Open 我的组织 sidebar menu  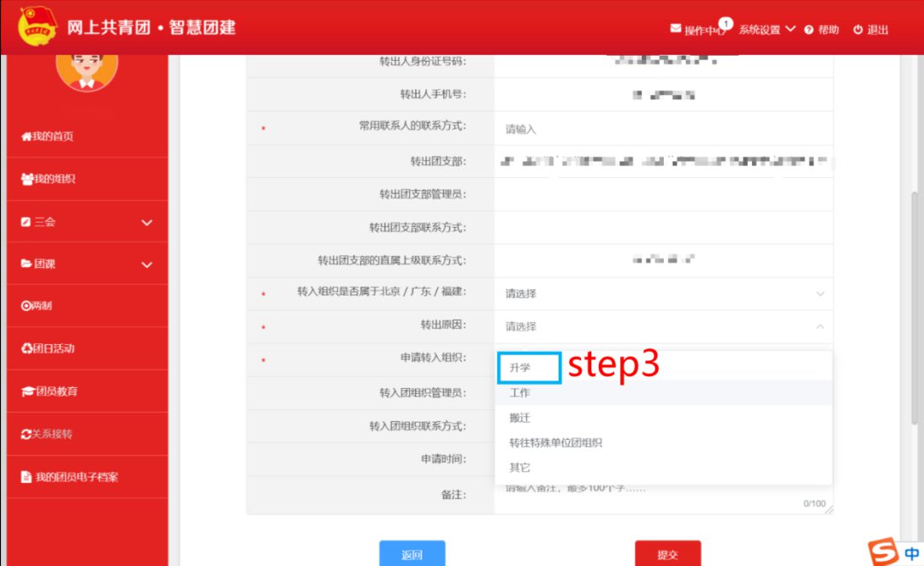[x=87, y=179]
